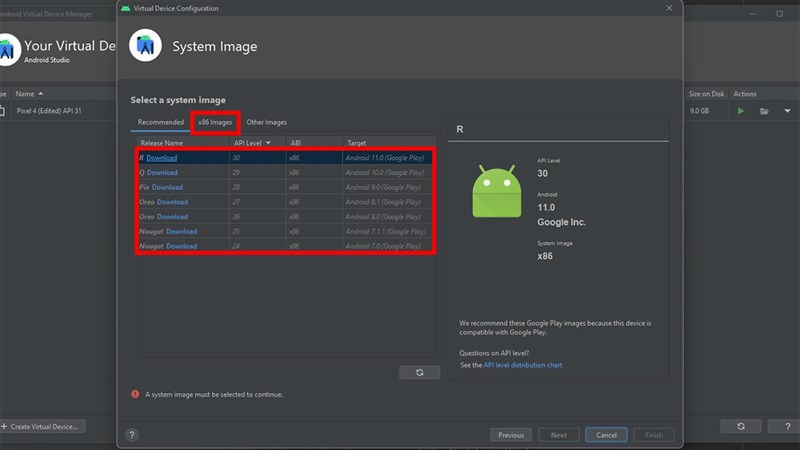Click the refresh icon in the Device Manager window
Screen dimensions: 800x450
pos(741,426)
